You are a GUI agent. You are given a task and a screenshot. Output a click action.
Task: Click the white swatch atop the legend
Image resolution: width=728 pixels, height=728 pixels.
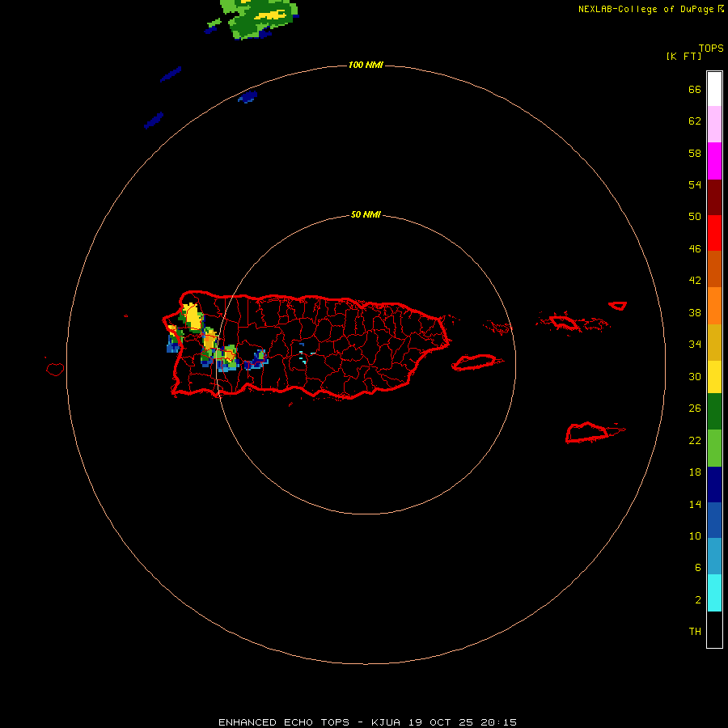[714, 89]
